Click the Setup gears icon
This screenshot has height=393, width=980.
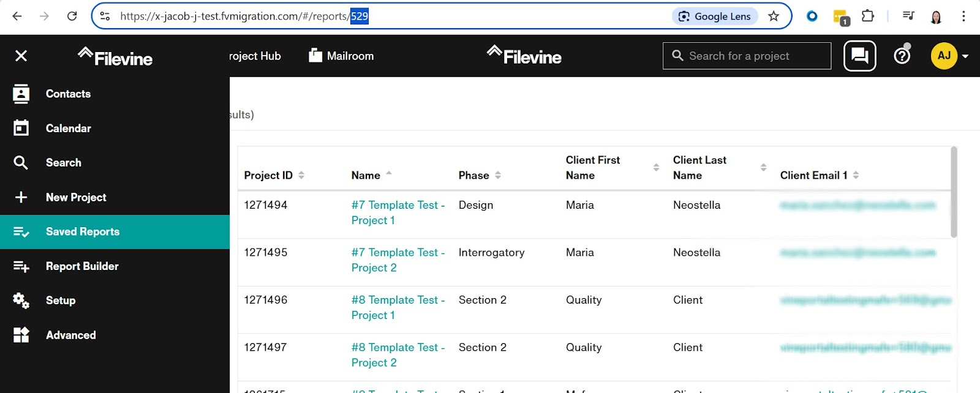(x=21, y=301)
